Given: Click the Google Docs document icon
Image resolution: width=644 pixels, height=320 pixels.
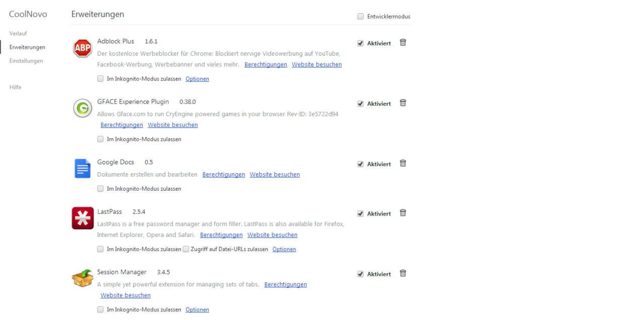Looking at the screenshot, I should pyautogui.click(x=83, y=169).
